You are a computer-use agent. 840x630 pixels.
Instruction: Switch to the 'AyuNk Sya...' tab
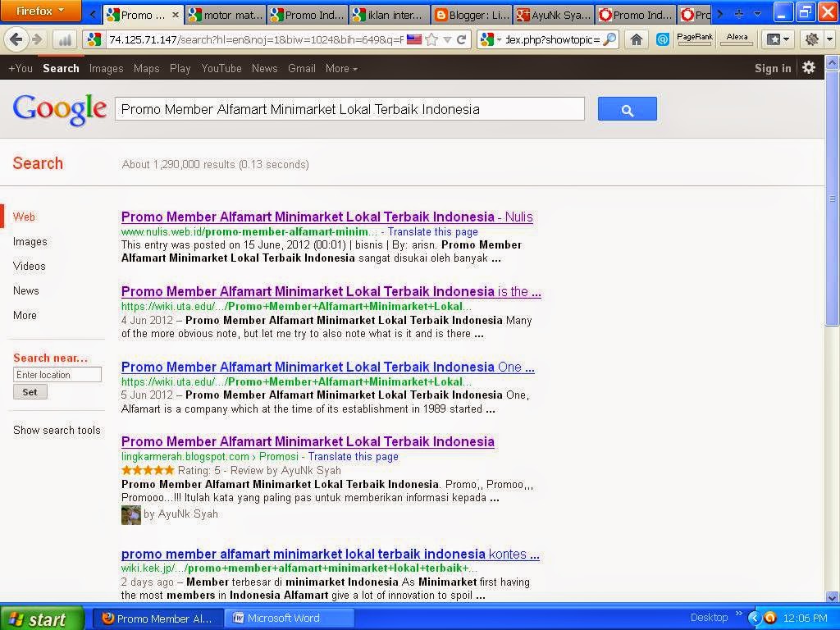click(x=554, y=15)
